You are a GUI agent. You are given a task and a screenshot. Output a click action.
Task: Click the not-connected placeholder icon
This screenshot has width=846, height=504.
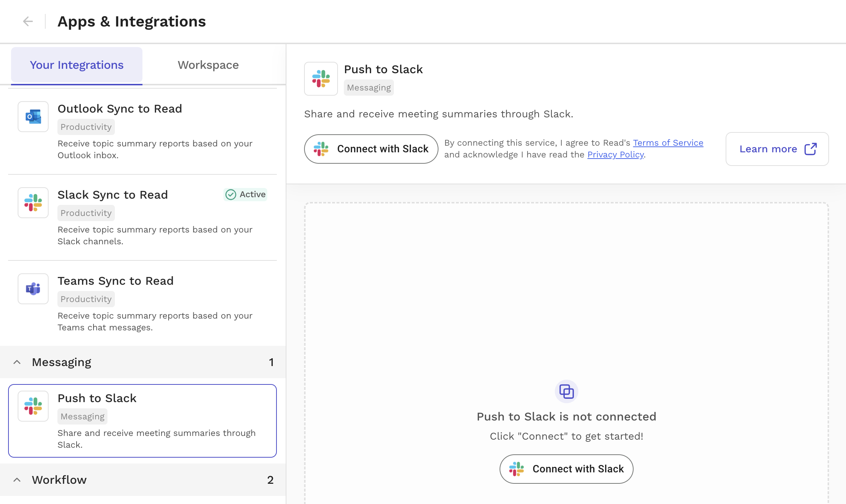[x=566, y=391]
